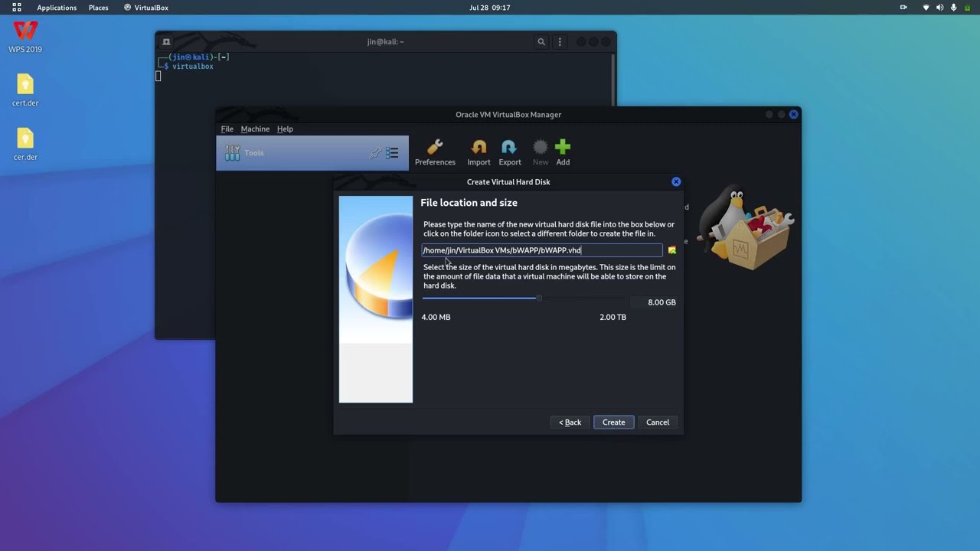The width and height of the screenshot is (980, 551).
Task: Select the cert.der desktop file
Action: point(25,90)
